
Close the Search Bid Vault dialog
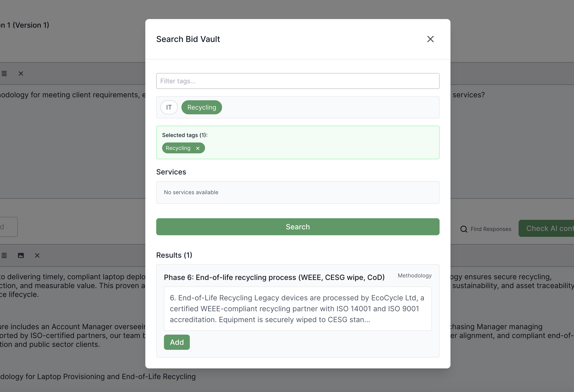pyautogui.click(x=430, y=39)
